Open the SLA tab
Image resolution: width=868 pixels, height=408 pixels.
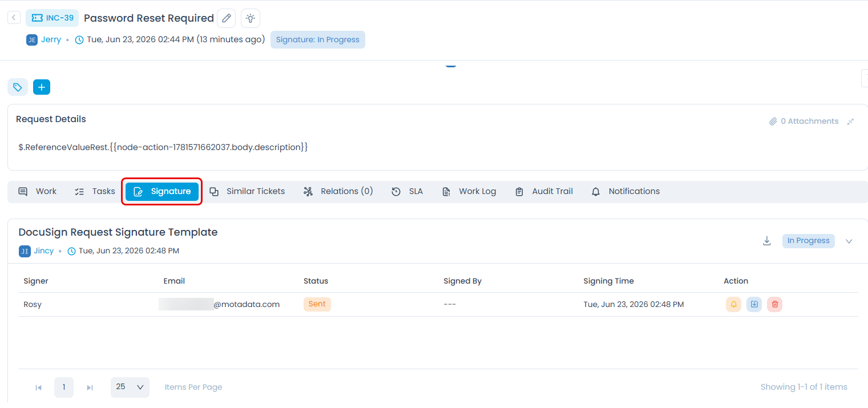point(407,192)
